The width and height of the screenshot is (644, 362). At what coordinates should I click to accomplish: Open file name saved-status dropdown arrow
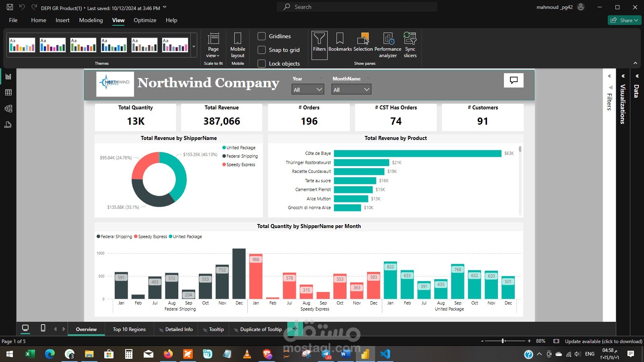[165, 8]
